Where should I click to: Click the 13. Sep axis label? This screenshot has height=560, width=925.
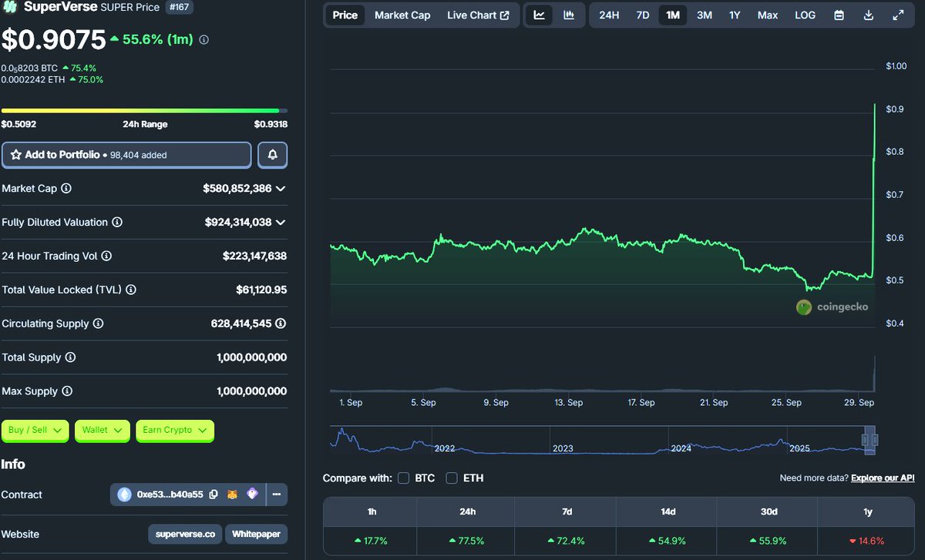pos(569,402)
